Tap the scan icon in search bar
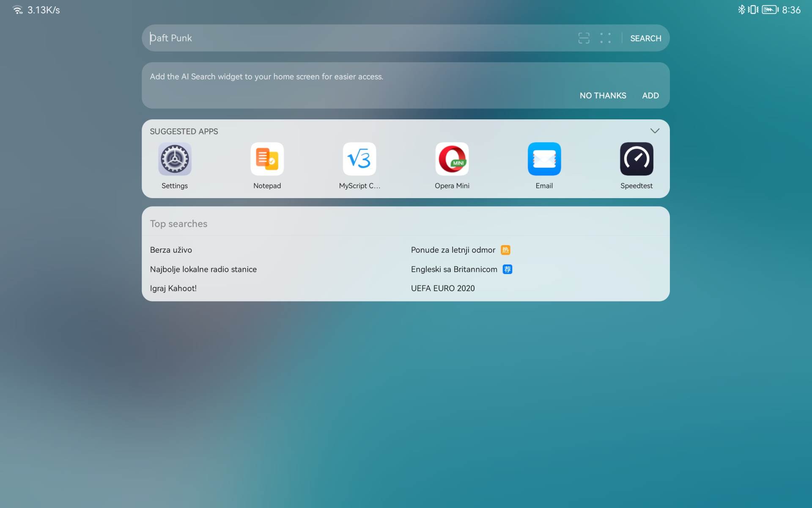The height and width of the screenshot is (508, 812). click(x=584, y=38)
